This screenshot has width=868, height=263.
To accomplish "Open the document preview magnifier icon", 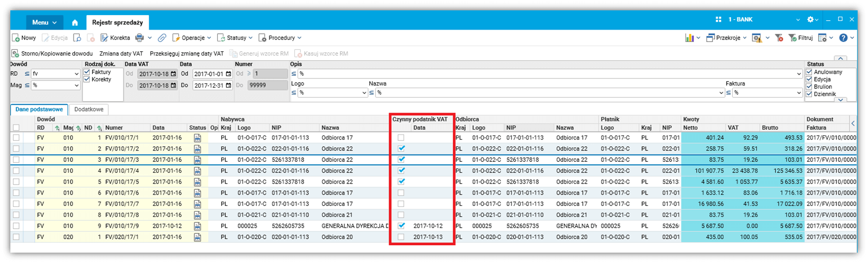I will pyautogui.click(x=77, y=38).
